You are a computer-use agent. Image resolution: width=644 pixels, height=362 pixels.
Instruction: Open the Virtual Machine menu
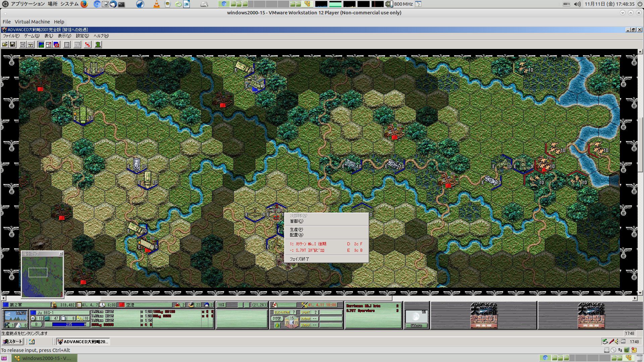click(32, 22)
